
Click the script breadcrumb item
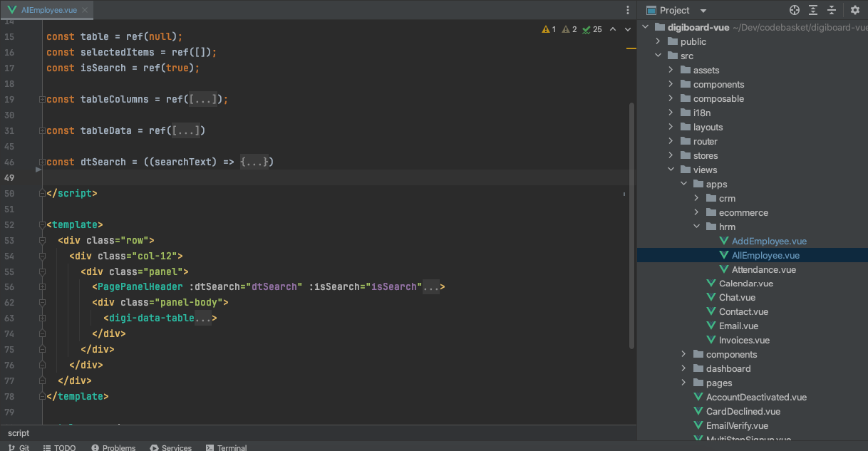[x=19, y=432]
